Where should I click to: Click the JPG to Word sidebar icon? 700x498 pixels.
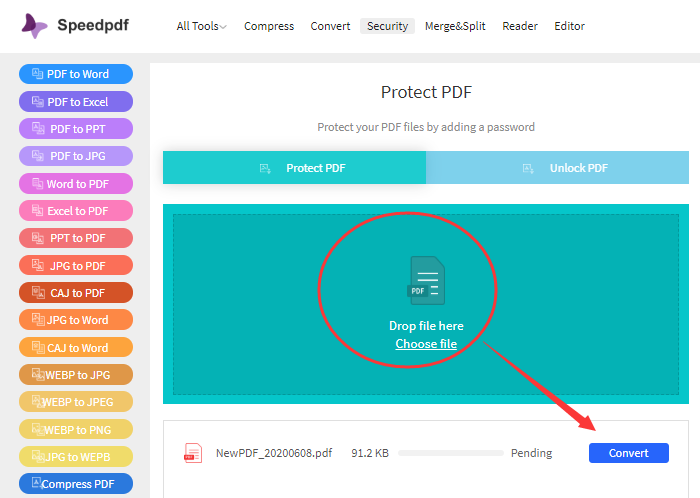pos(38,320)
